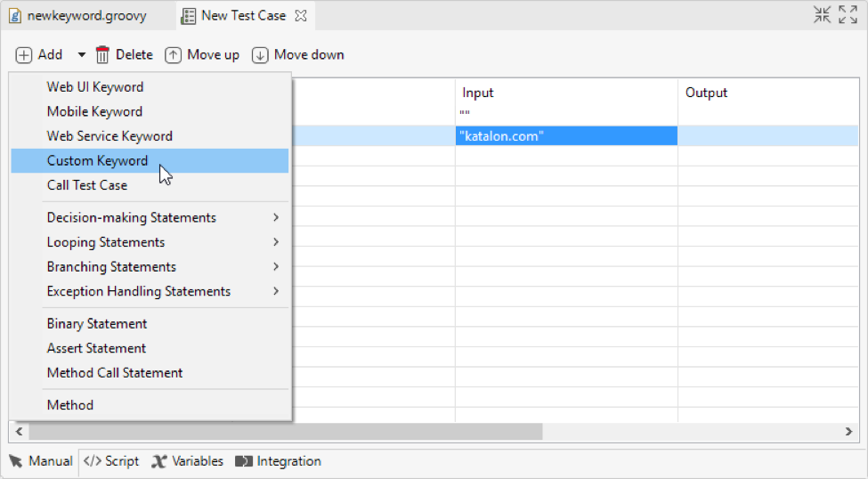The height and width of the screenshot is (479, 868).
Task: Open the Variables tab
Action: 187,461
